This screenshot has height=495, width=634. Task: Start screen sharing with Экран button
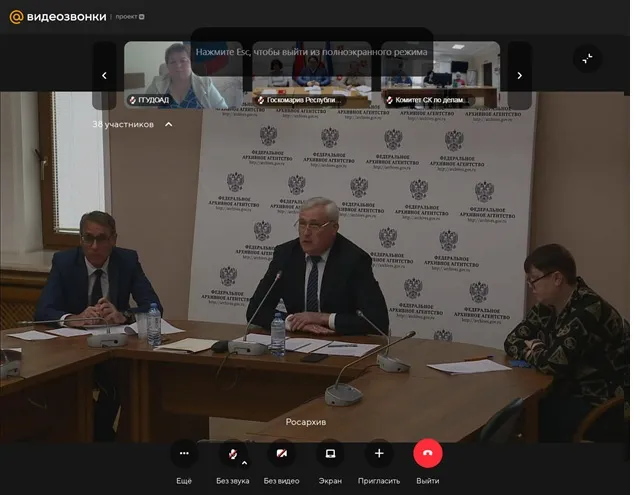tap(330, 453)
